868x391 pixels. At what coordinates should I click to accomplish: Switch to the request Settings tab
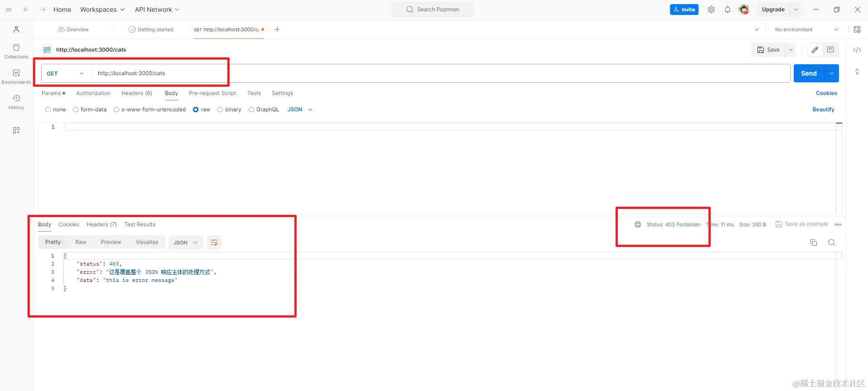[x=282, y=93]
